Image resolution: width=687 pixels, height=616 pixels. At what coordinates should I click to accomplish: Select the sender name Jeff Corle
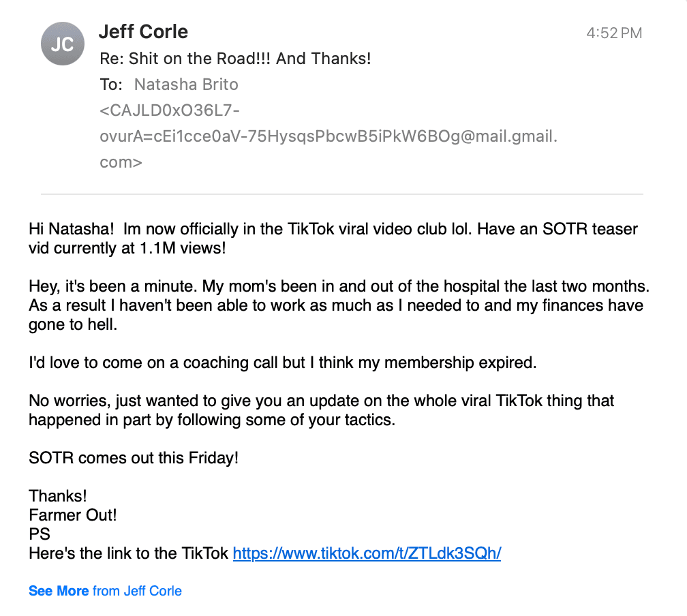[x=143, y=32]
